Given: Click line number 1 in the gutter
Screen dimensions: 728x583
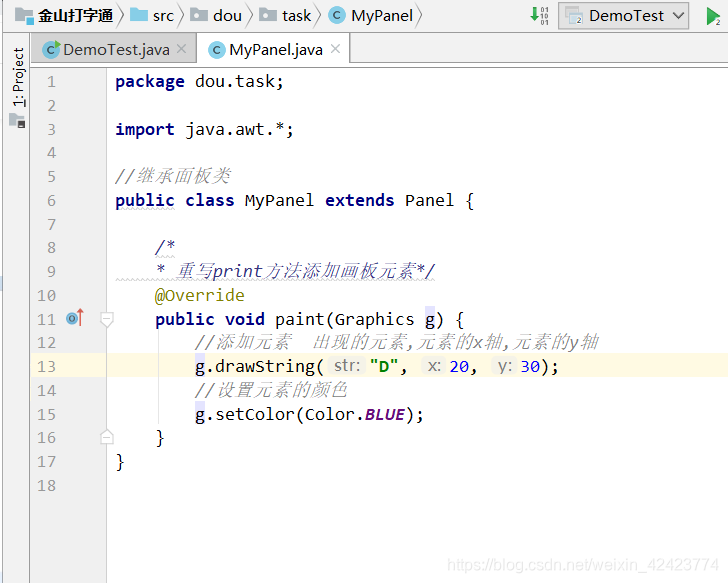Looking at the screenshot, I should pyautogui.click(x=51, y=82).
